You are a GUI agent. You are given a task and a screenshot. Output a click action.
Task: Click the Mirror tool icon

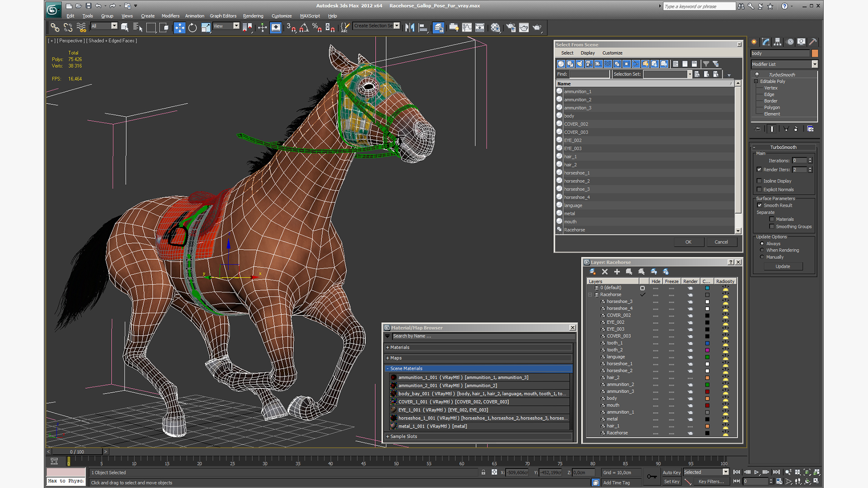[410, 28]
